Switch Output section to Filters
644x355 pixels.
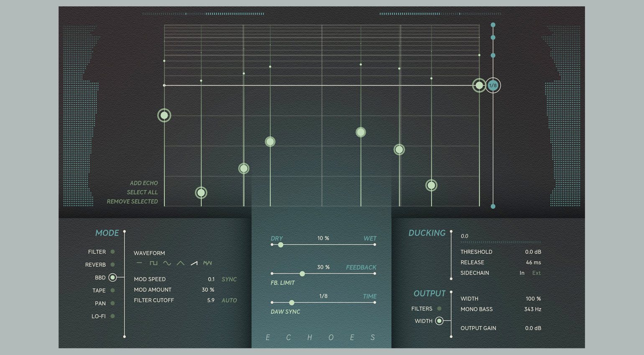[439, 309]
